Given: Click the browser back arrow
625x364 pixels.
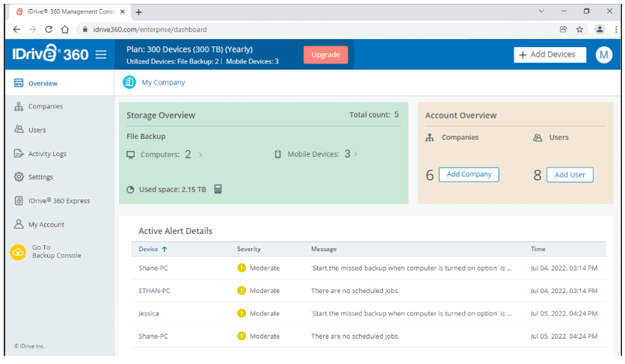Looking at the screenshot, I should [x=16, y=29].
